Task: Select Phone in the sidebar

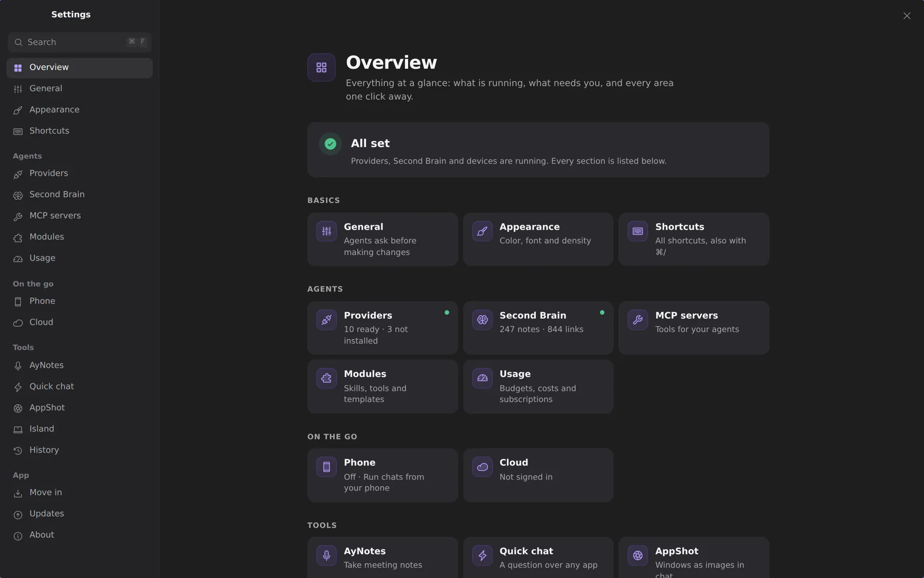Action: coord(80,301)
